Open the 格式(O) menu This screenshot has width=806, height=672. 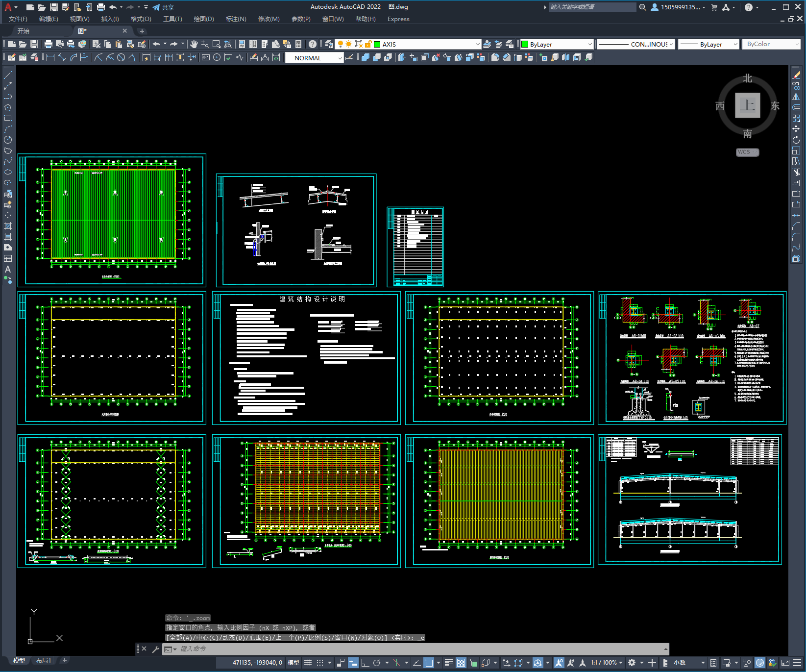pyautogui.click(x=141, y=19)
